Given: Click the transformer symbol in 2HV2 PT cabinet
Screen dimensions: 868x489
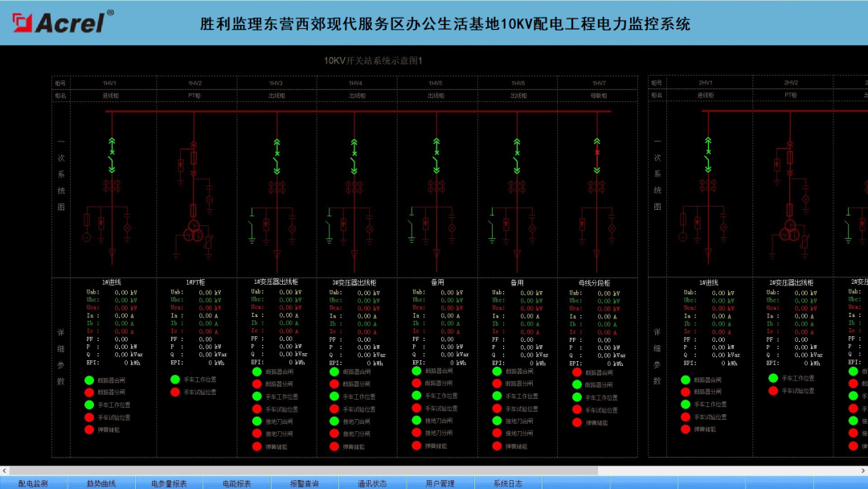Looking at the screenshot, I should click(x=789, y=231).
